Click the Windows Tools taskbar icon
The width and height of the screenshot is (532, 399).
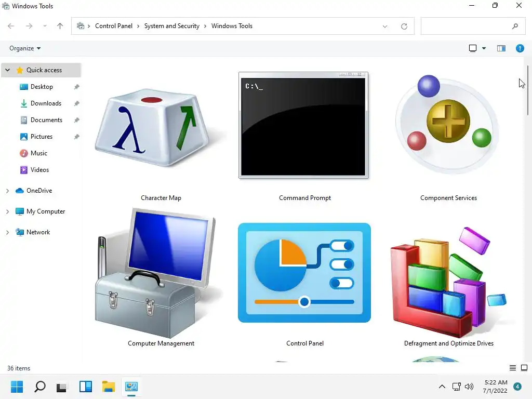click(x=131, y=387)
